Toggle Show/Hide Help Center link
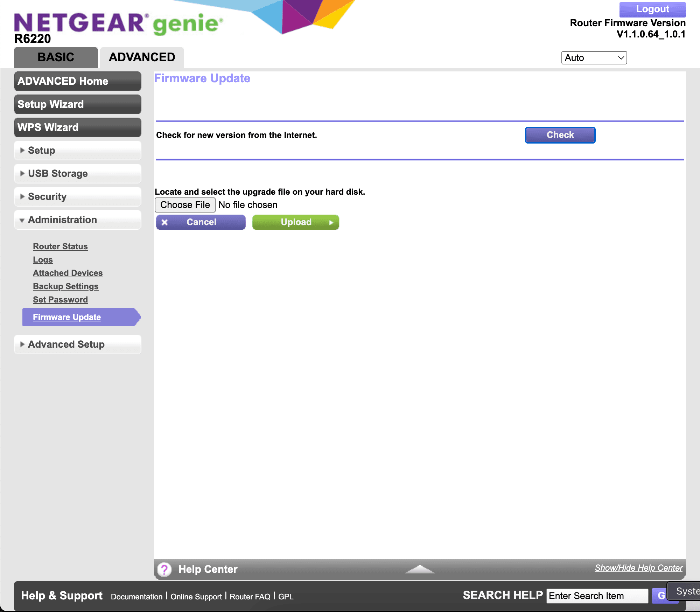 click(x=639, y=568)
